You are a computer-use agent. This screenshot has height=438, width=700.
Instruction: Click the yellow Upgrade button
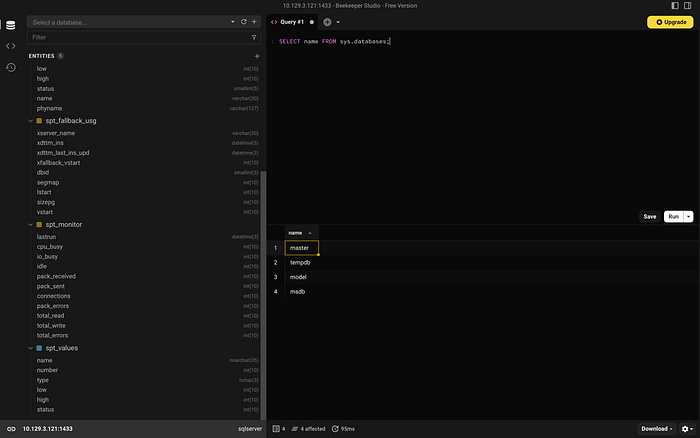(x=671, y=22)
